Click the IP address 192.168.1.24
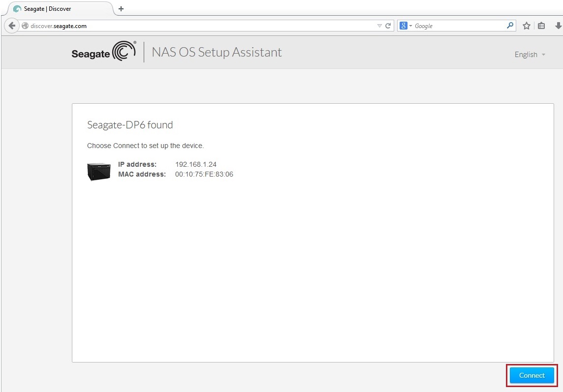The height and width of the screenshot is (392, 563). (x=196, y=164)
